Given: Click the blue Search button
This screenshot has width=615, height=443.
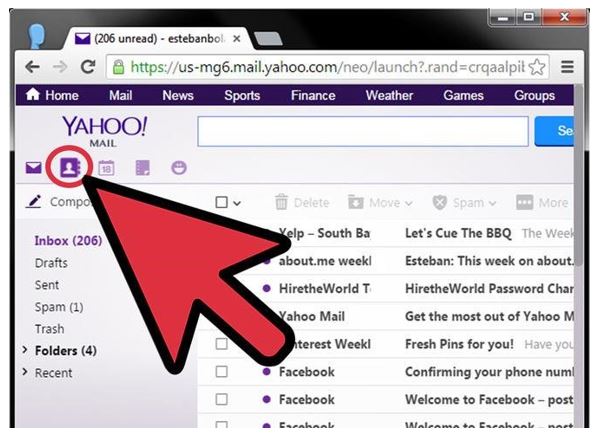Looking at the screenshot, I should (554, 131).
